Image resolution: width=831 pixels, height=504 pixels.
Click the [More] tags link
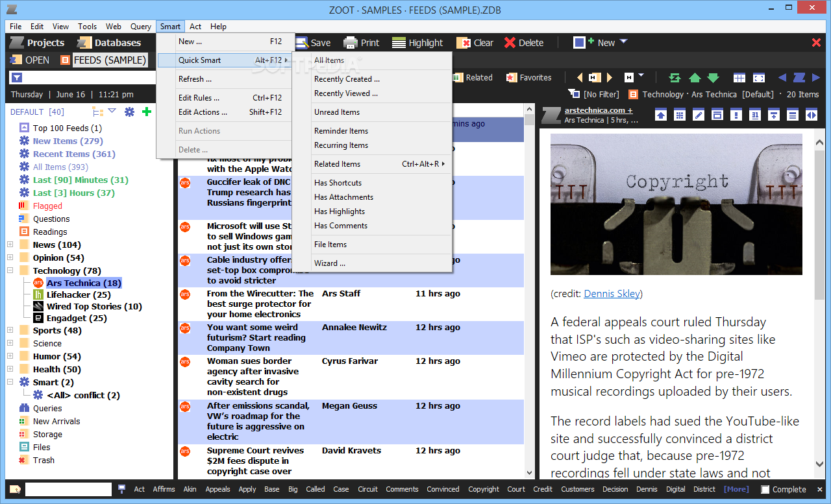coord(736,489)
